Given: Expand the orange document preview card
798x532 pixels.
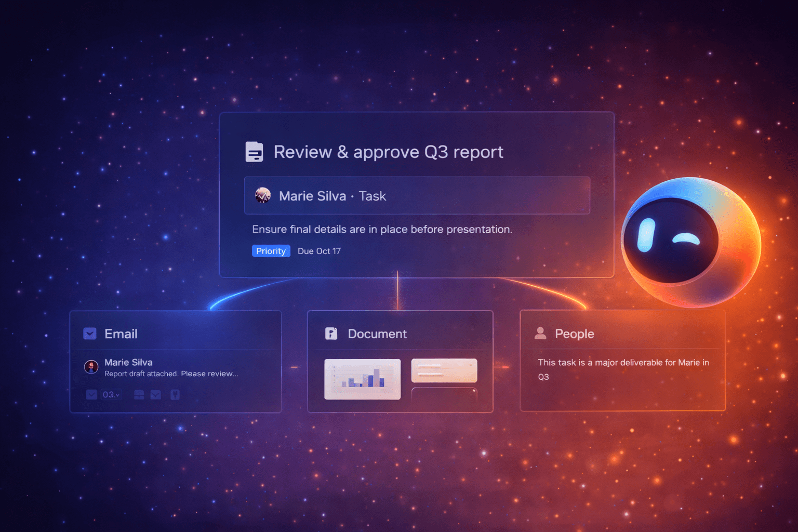Looking at the screenshot, I should click(444, 370).
